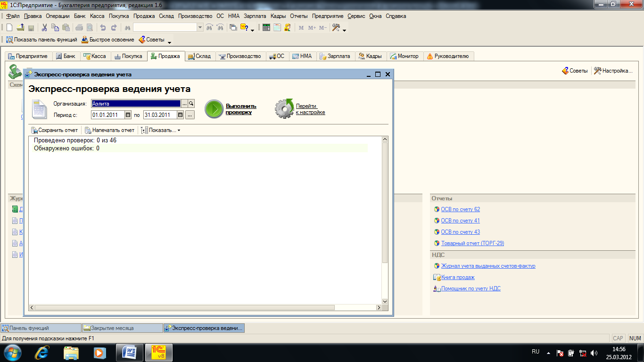Click the Cut scissors icon
The height and width of the screenshot is (362, 644).
coord(45,28)
